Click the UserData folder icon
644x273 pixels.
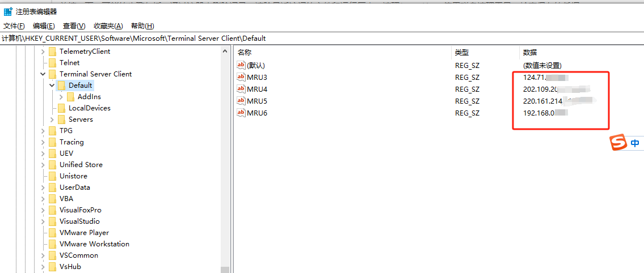[52, 187]
